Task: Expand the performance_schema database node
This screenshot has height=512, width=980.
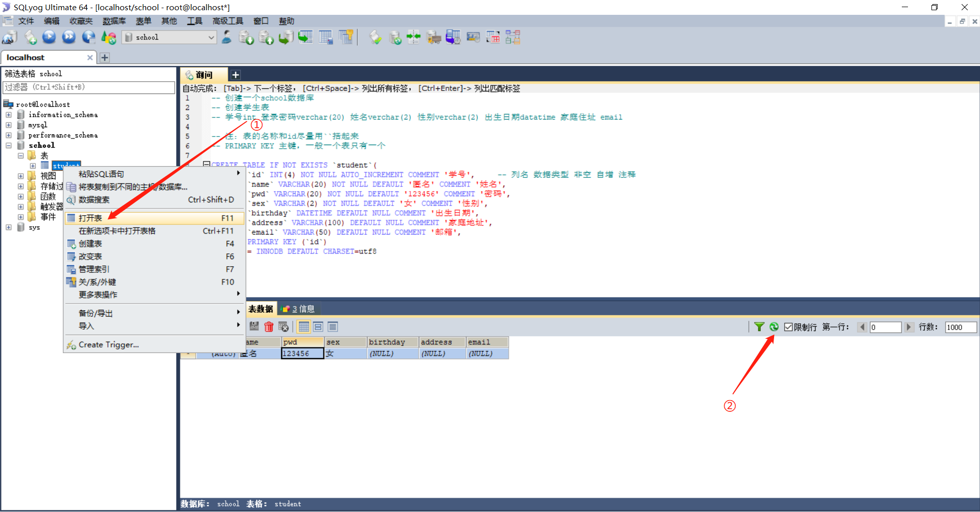Action: 9,135
